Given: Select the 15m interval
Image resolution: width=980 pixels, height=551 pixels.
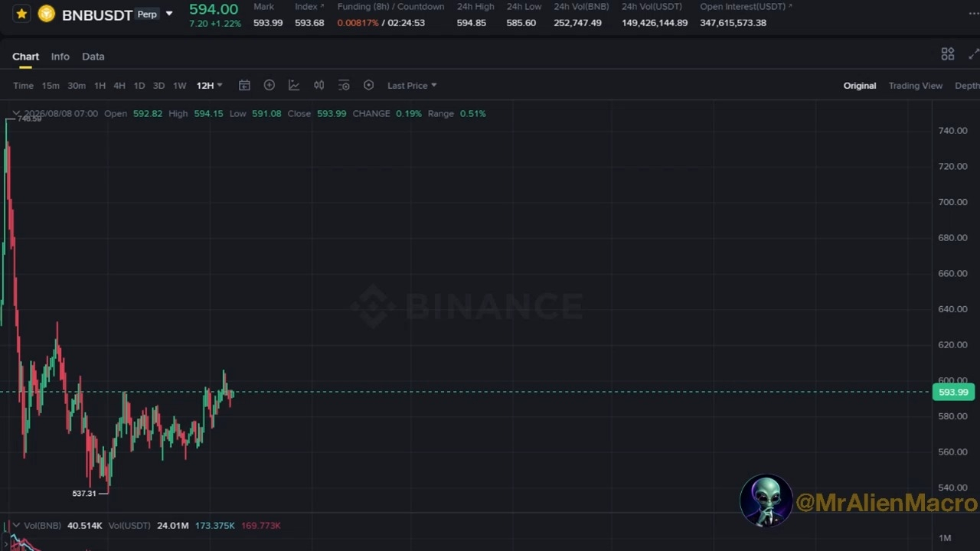Looking at the screenshot, I should (51, 86).
